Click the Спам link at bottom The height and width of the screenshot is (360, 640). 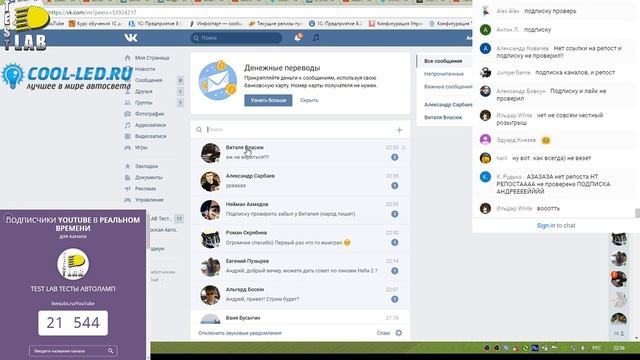pos(383,333)
